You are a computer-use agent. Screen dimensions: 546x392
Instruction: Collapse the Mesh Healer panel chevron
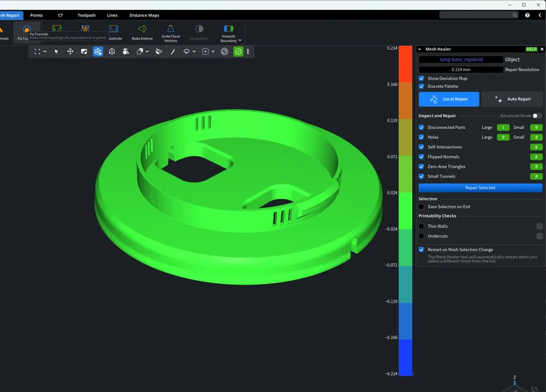tap(419, 49)
